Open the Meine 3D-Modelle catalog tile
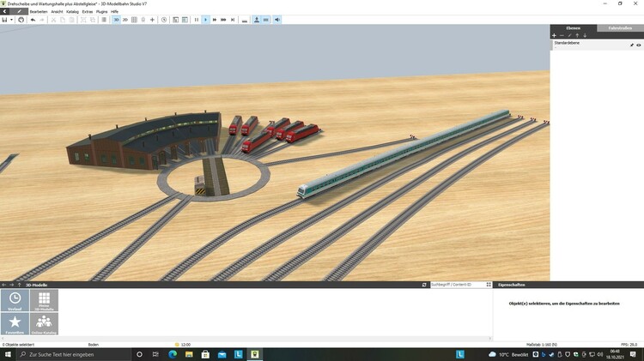644x361 pixels. coord(44,300)
